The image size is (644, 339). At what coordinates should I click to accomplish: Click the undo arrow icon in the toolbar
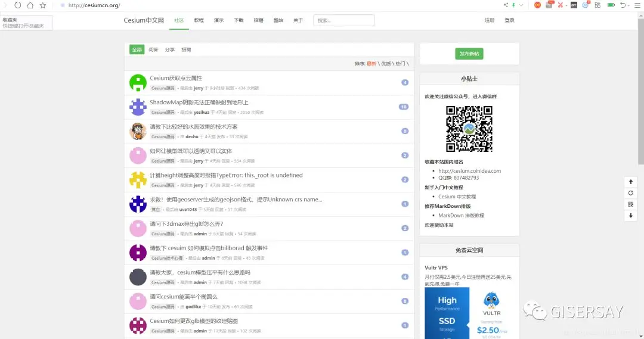point(623,5)
